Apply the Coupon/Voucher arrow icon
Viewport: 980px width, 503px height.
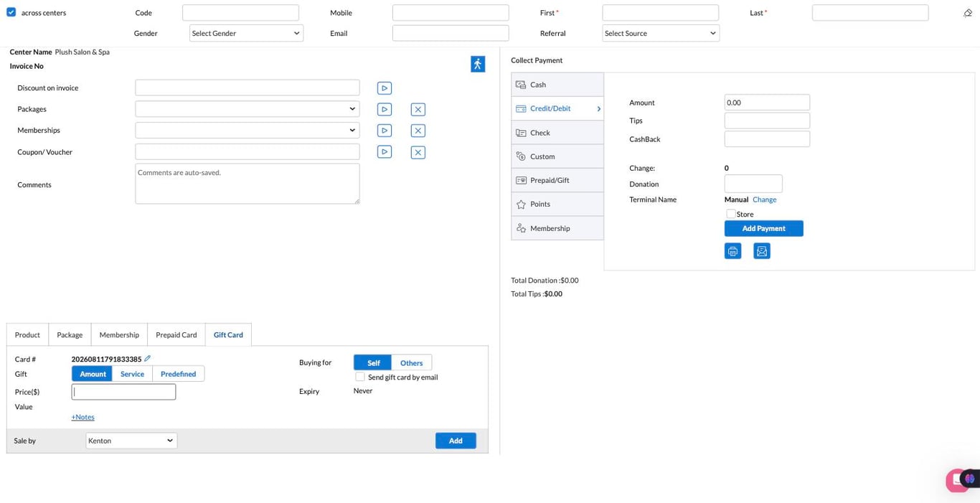click(x=385, y=152)
